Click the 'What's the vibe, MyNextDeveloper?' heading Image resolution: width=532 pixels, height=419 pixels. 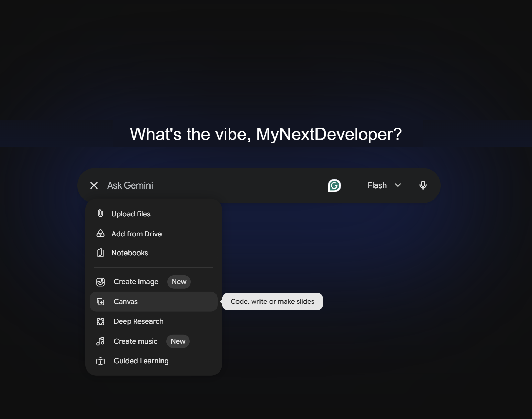266,134
